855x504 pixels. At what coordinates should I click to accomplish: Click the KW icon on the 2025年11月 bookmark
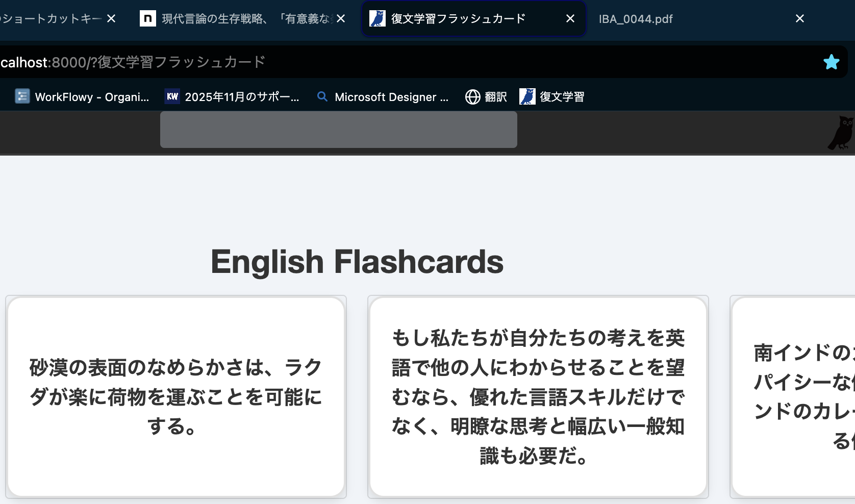pyautogui.click(x=172, y=96)
